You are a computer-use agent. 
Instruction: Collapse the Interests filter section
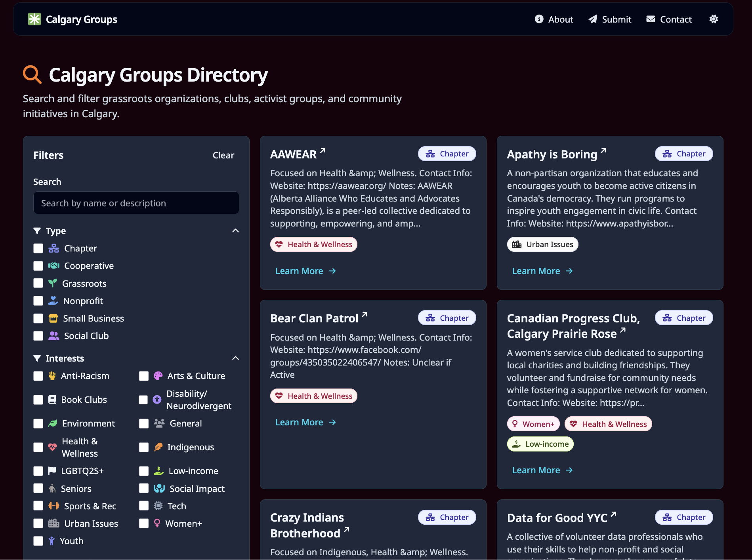[x=235, y=358]
